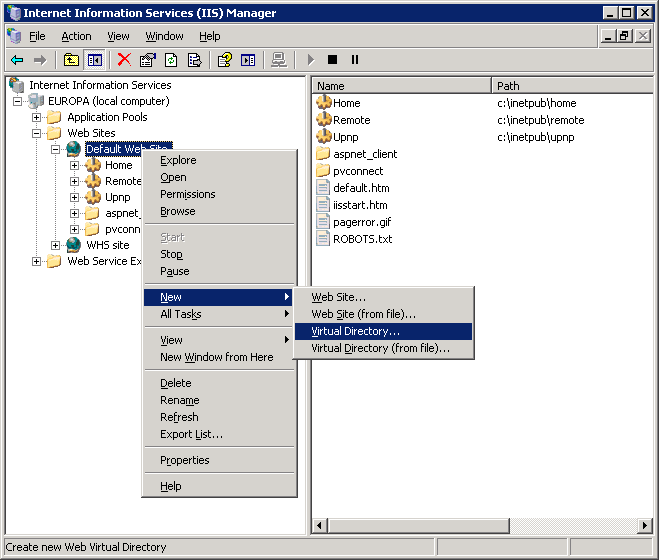659x560 pixels.
Task: Collapse the EUROPA (local computer) node
Action: point(17,101)
